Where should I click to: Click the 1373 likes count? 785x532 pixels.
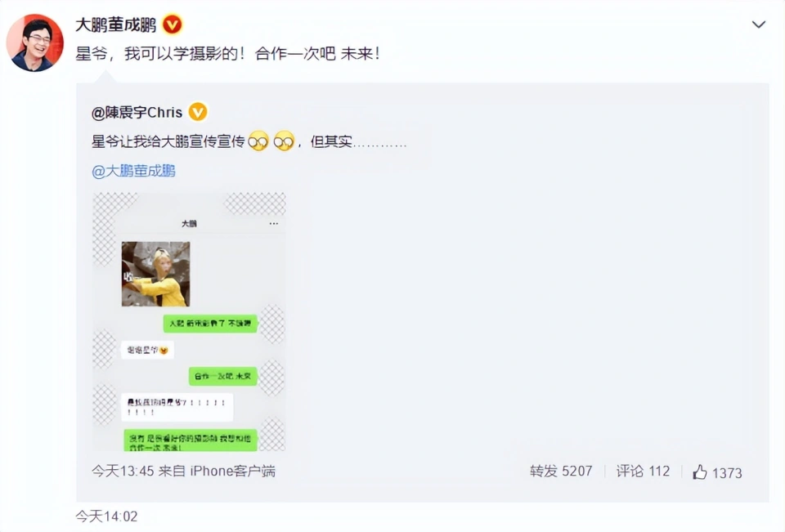point(727,473)
